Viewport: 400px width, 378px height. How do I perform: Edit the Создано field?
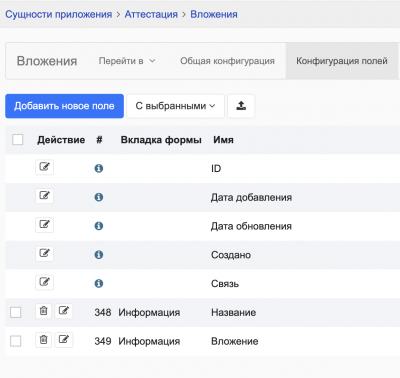[44, 253]
